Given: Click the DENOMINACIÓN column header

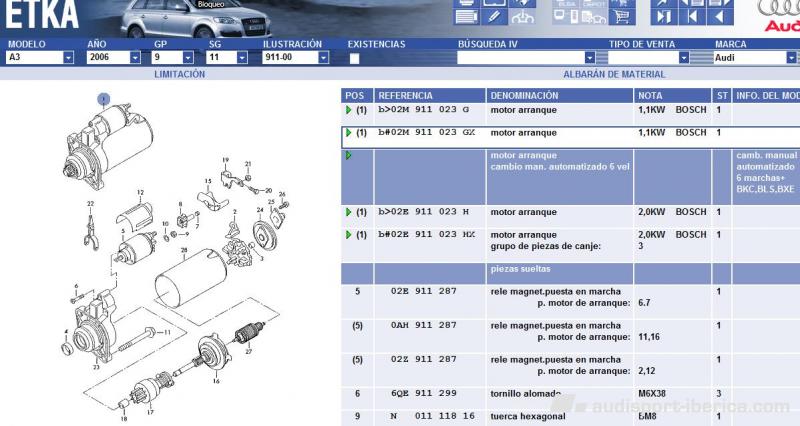Looking at the screenshot, I should pos(560,95).
